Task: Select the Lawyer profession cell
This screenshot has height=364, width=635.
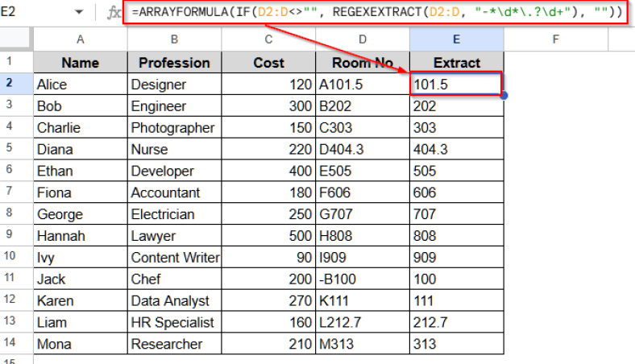Action: click(x=174, y=236)
